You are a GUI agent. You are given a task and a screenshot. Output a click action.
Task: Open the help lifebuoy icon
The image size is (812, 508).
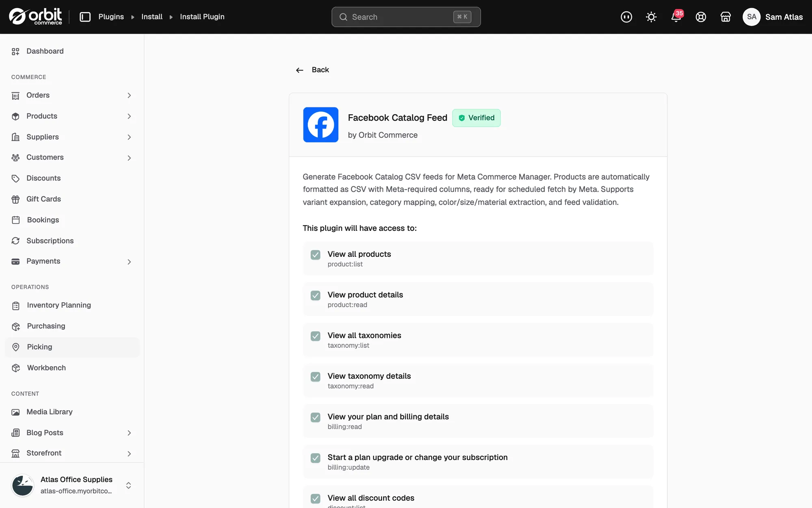tap(701, 17)
